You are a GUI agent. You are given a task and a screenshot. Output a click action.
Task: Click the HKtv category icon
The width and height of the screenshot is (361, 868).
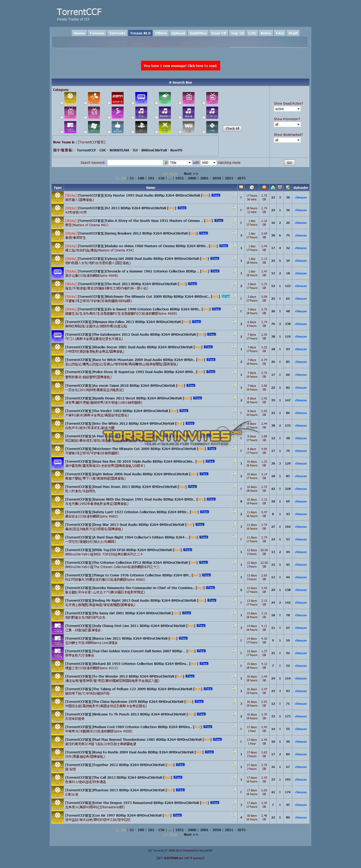[x=70, y=112]
